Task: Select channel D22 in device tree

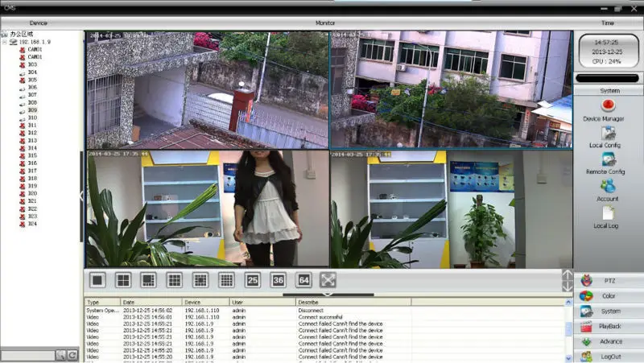Action: [x=32, y=209]
